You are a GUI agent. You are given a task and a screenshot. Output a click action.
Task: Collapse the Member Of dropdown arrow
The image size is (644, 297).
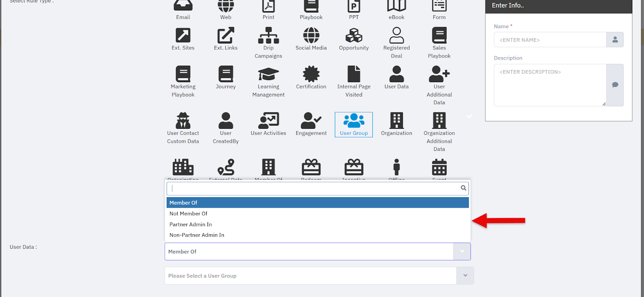(462, 252)
